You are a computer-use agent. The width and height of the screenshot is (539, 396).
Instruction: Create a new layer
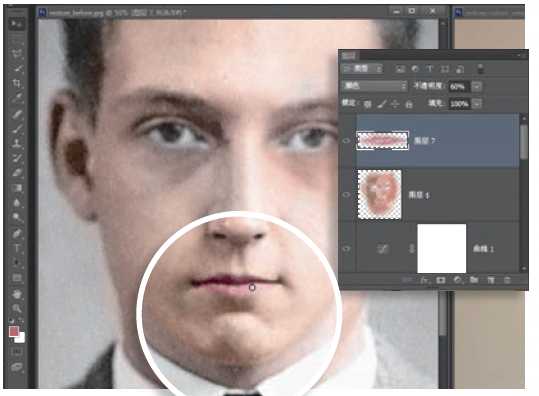(x=491, y=280)
